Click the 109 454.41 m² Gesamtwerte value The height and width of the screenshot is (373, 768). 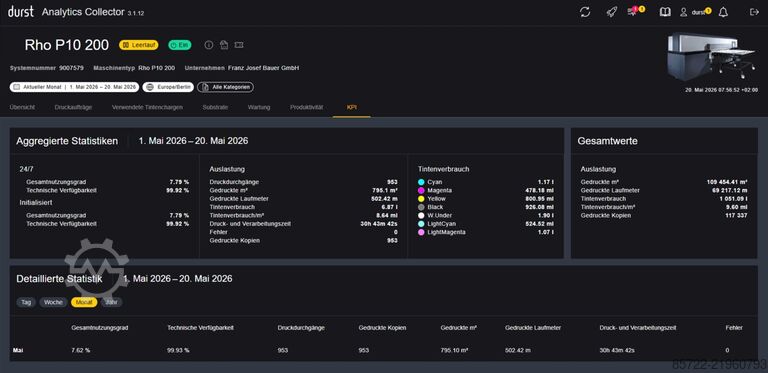(x=727, y=182)
